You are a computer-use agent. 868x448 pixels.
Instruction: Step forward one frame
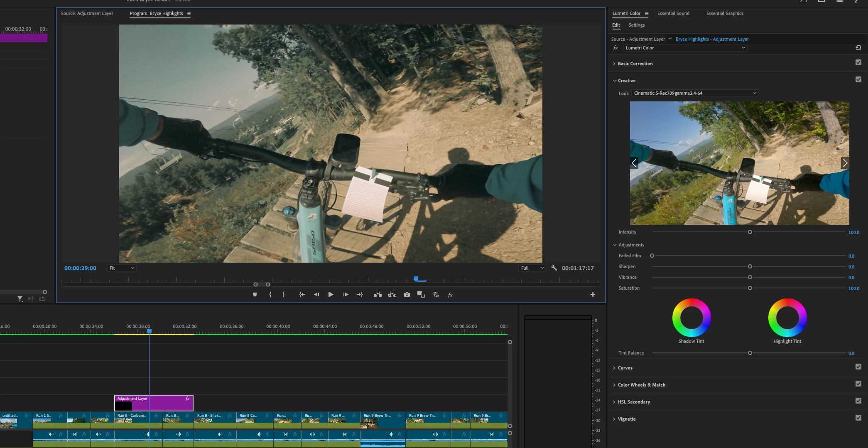346,295
